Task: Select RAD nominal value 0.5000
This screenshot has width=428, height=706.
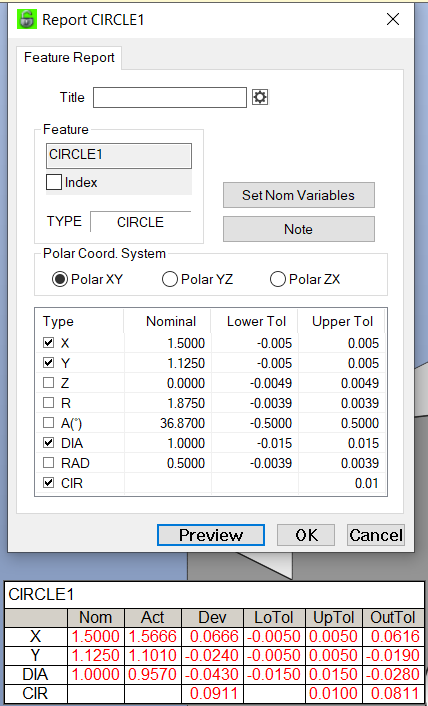Action: [x=186, y=463]
